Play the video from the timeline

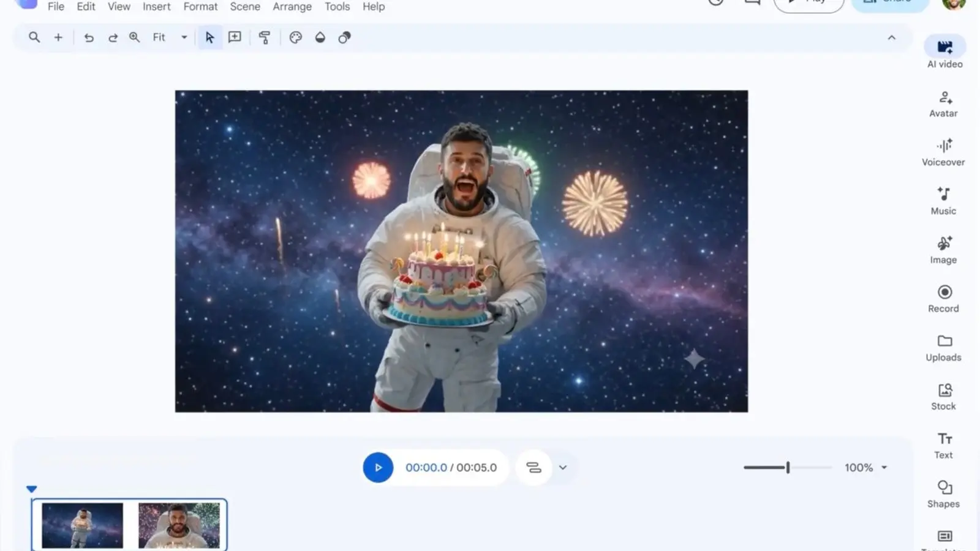(378, 468)
